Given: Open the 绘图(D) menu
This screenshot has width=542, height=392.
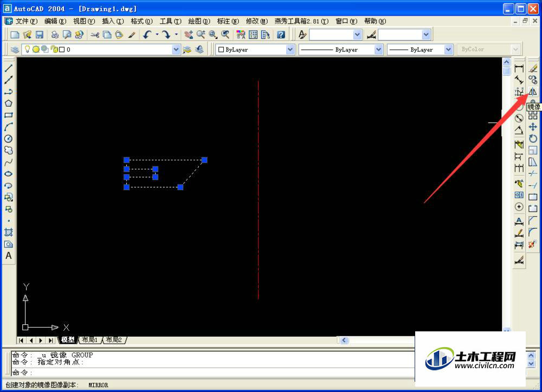Looking at the screenshot, I should (x=199, y=21).
